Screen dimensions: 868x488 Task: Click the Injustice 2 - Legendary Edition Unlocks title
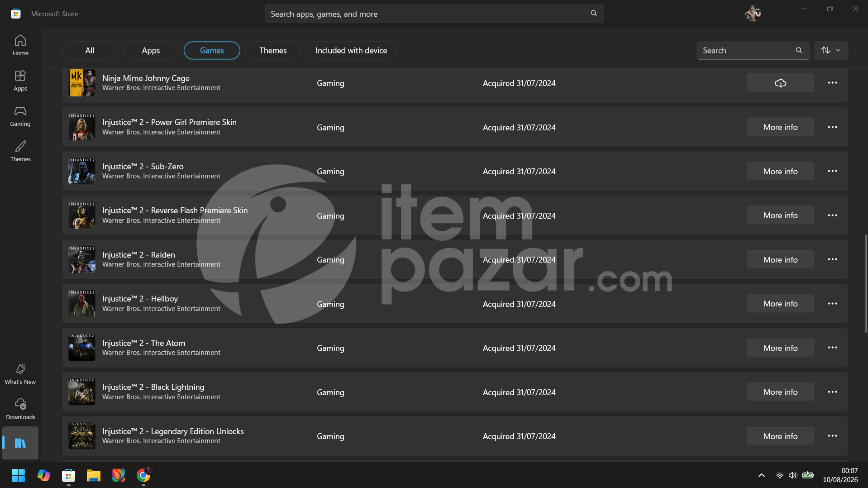(173, 431)
